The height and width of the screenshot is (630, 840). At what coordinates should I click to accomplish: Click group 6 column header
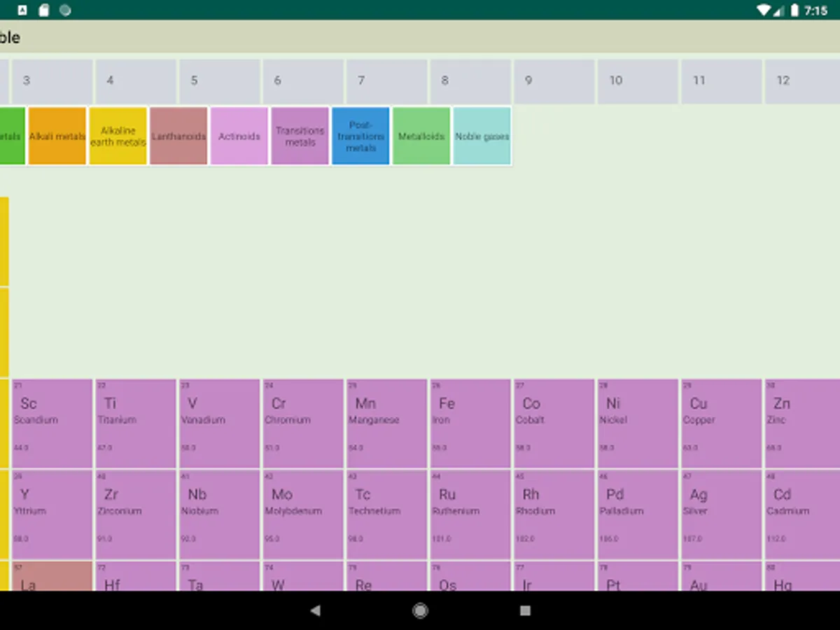[x=303, y=81]
